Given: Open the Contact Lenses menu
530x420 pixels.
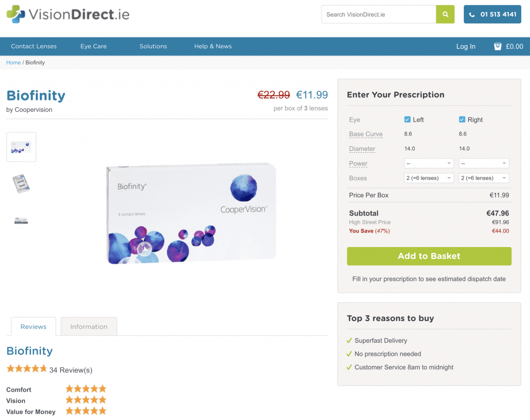Looking at the screenshot, I should pos(34,46).
